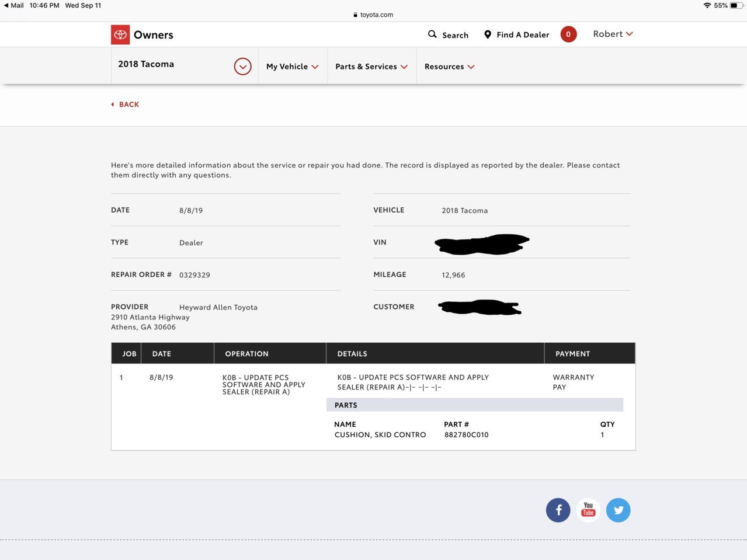Click the OPERATION column header
Screen dimensions: 747x560
[x=247, y=354]
